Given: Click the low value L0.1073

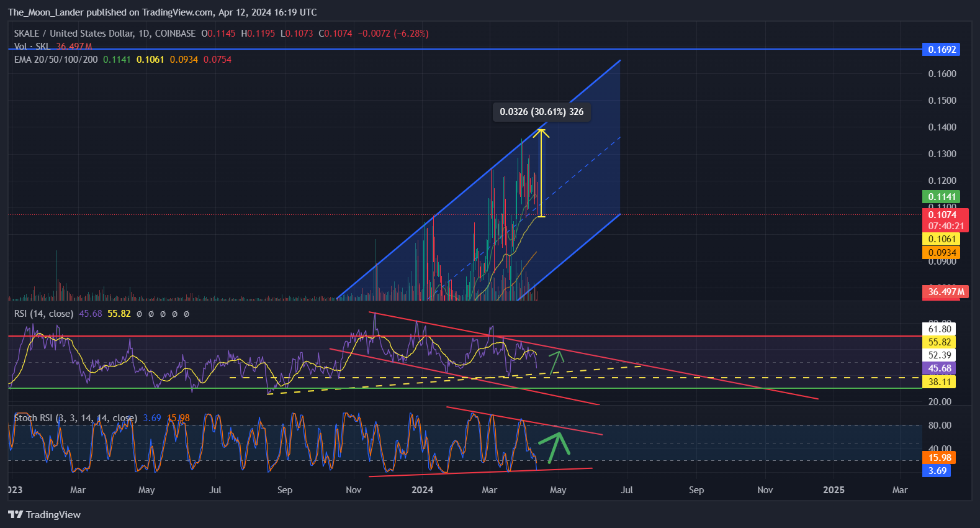Looking at the screenshot, I should pyautogui.click(x=297, y=34).
